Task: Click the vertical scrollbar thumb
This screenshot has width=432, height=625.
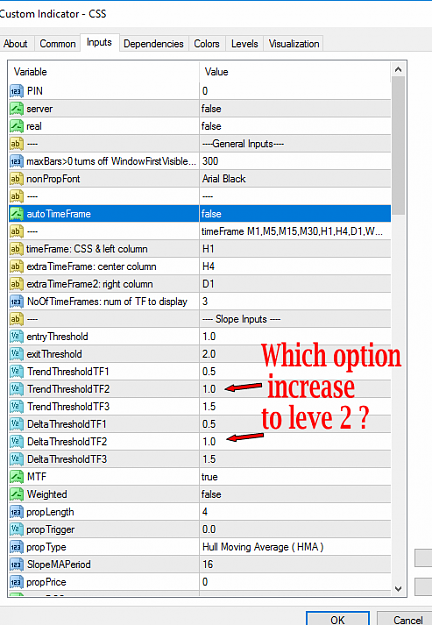Action: tap(398, 146)
